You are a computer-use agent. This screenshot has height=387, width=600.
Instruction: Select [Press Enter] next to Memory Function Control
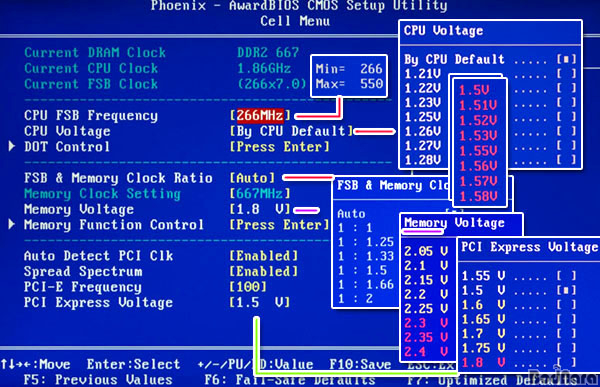(x=279, y=225)
